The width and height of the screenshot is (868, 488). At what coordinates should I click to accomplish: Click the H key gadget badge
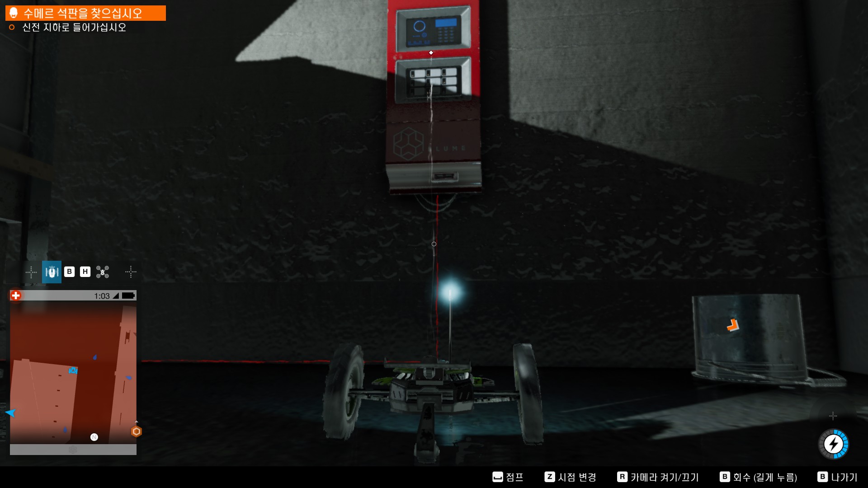point(85,272)
